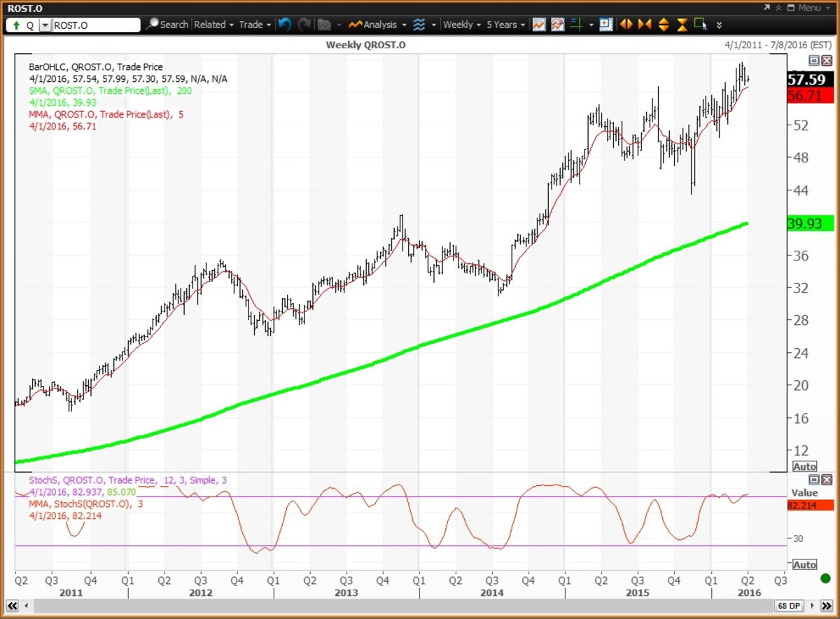Click the redo arrow in the toolbar
The width and height of the screenshot is (840, 619).
point(304,25)
